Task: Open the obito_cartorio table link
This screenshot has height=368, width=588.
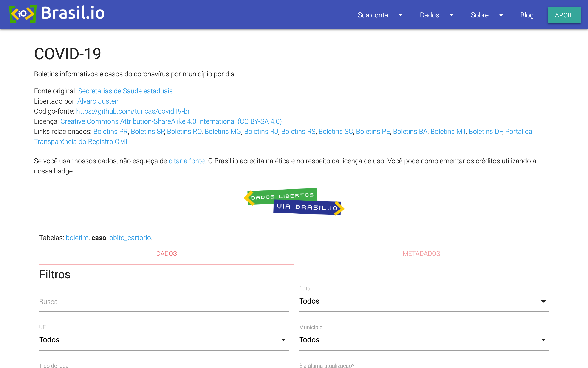Action: [x=130, y=238]
